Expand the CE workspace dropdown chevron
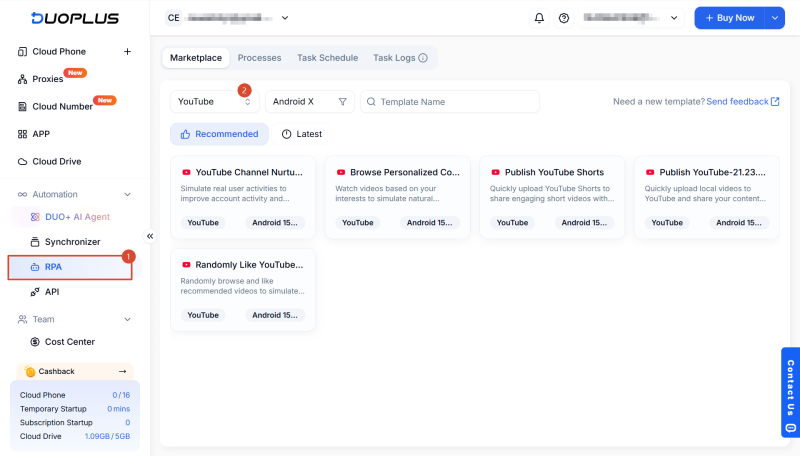 point(285,18)
